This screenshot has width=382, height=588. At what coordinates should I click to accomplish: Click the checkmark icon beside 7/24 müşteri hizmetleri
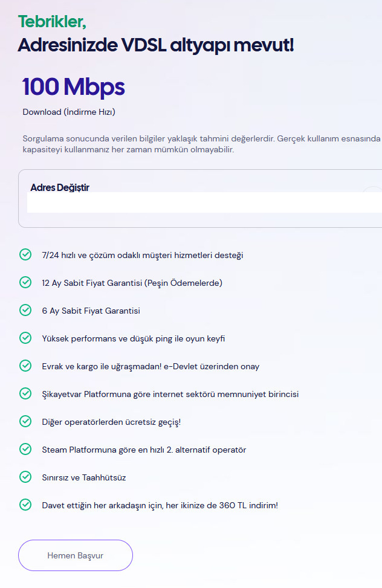point(25,254)
